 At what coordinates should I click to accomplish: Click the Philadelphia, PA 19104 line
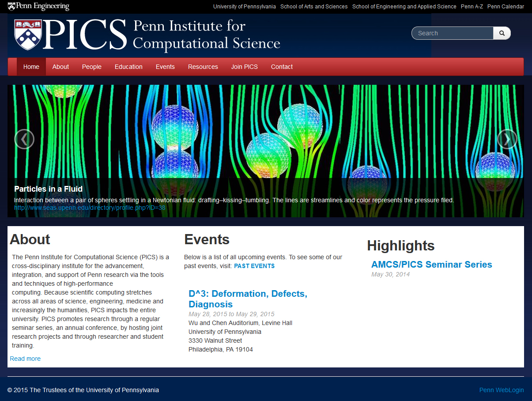pyautogui.click(x=221, y=349)
